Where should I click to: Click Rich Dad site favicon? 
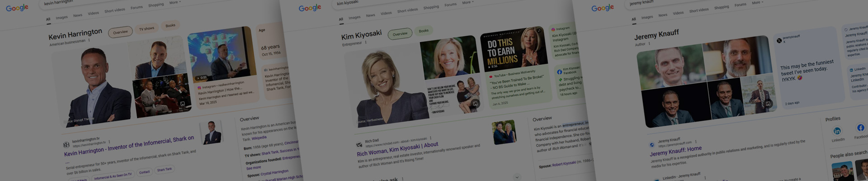[x=359, y=145]
